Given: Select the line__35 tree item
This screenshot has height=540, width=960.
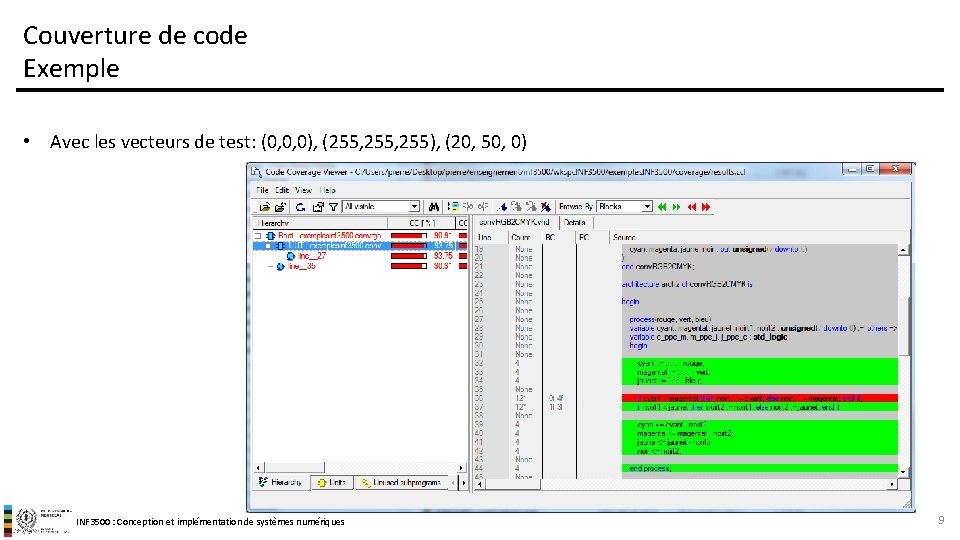Looking at the screenshot, I should tap(301, 266).
